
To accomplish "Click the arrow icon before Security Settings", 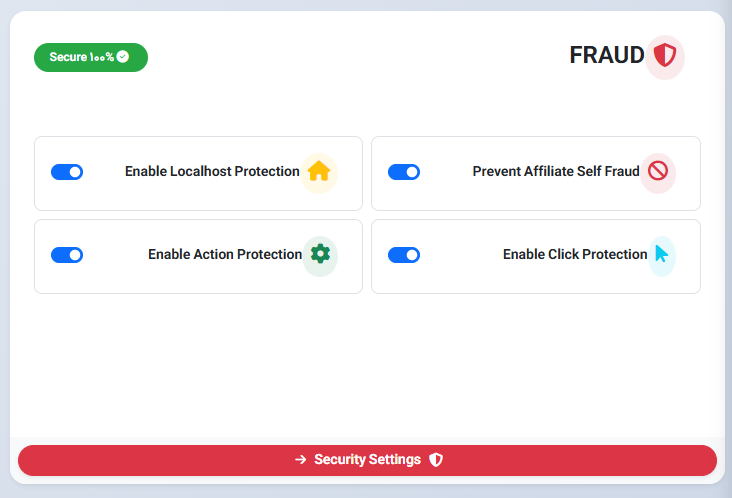I will (x=301, y=460).
